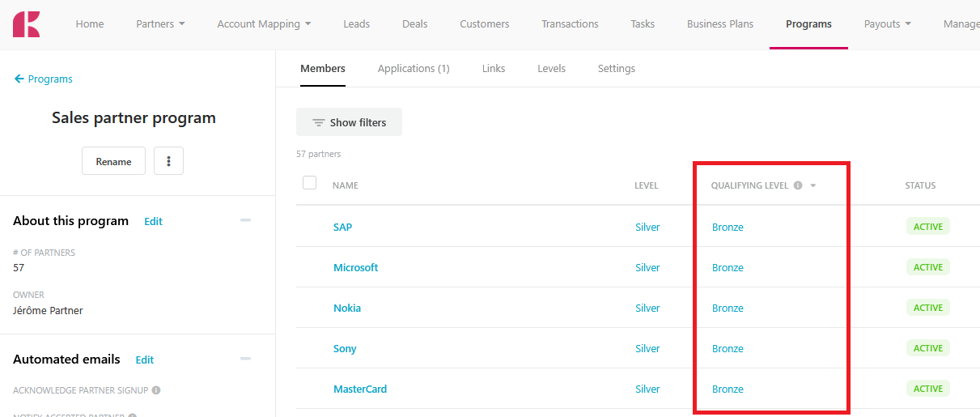Open Customers in the navigation bar
Viewport: 980px width, 417px height.
click(x=485, y=24)
